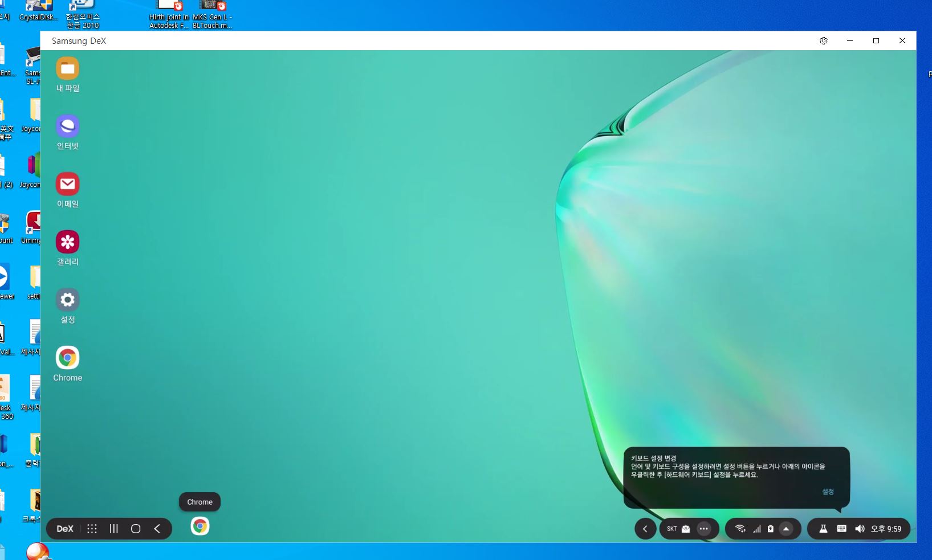
Task: Click the Chrome icon pinned in DeX taskbar
Action: click(x=200, y=526)
